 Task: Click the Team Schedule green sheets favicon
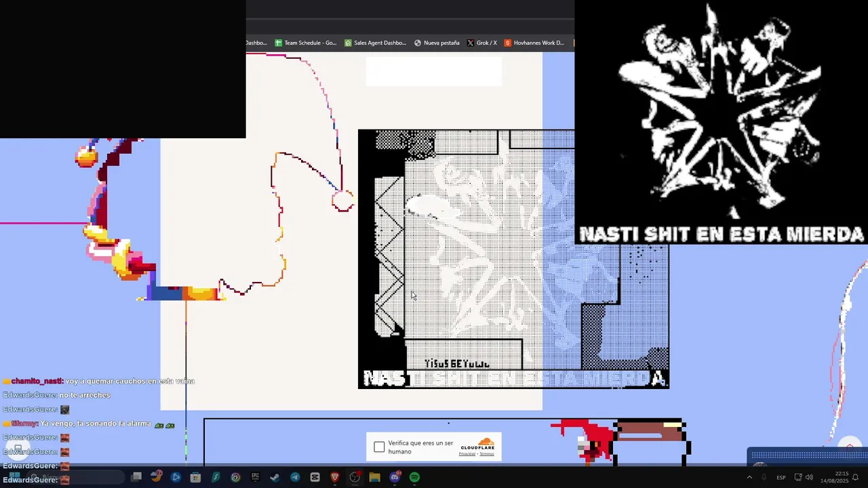pyautogui.click(x=278, y=43)
